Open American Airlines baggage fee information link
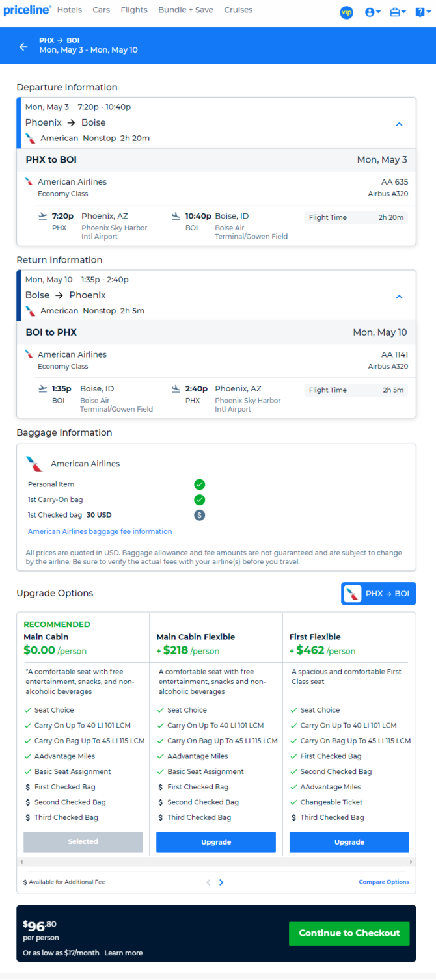 click(x=100, y=531)
